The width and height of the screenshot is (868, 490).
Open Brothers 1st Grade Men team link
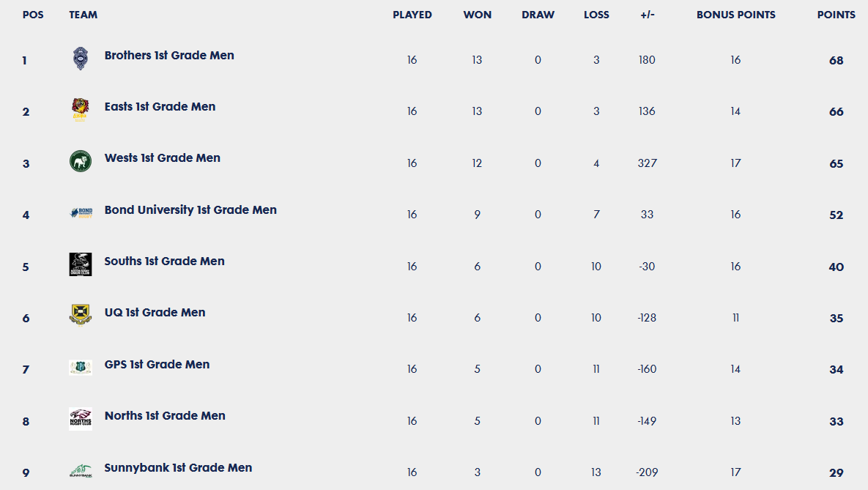pos(169,56)
